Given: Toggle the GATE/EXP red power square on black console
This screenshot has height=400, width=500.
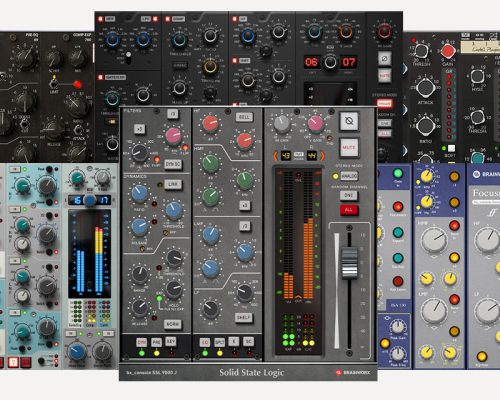Looking at the screenshot, I should pyautogui.click(x=100, y=77).
